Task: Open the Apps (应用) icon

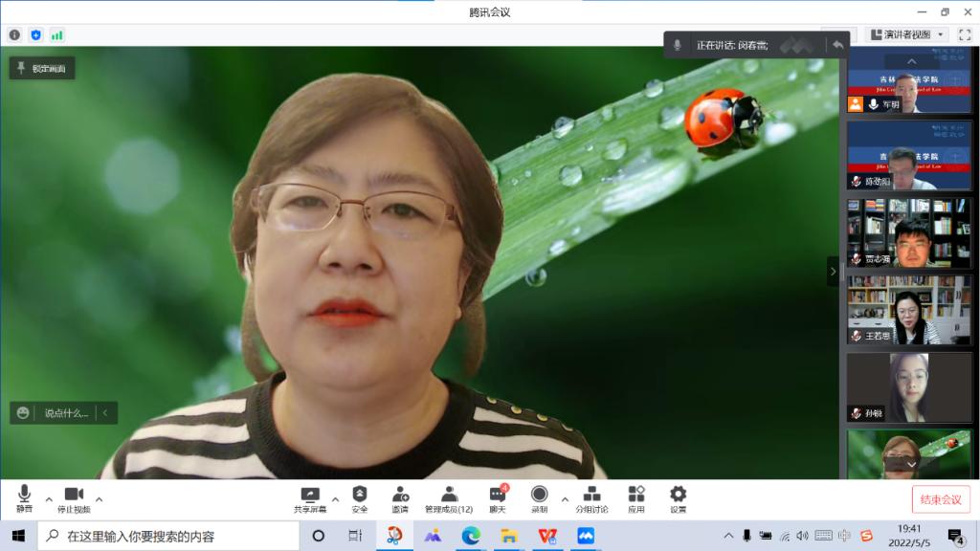Action: (x=636, y=496)
